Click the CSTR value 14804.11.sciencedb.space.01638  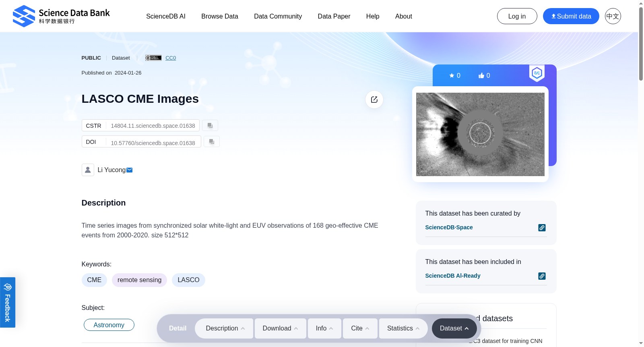(x=153, y=126)
